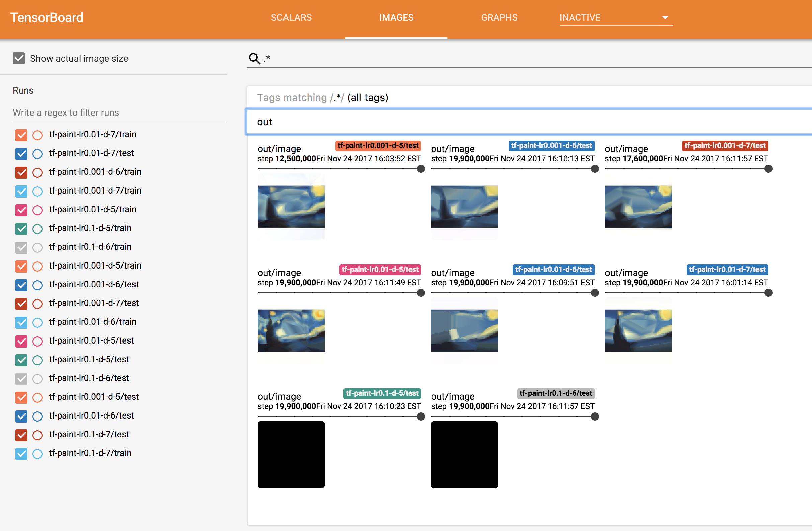Image resolution: width=812 pixels, height=531 pixels.
Task: Click step slider handle for tf-paint-lr0.1-d-6/test
Action: click(595, 417)
